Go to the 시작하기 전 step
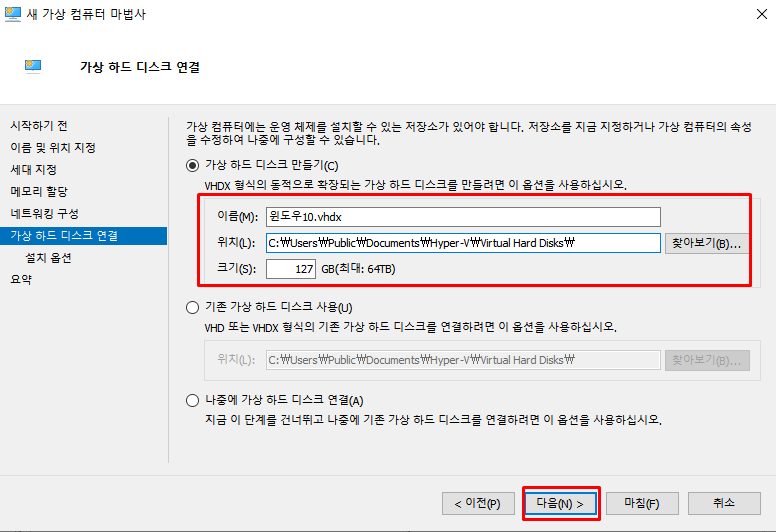The height and width of the screenshot is (532, 776). click(39, 126)
